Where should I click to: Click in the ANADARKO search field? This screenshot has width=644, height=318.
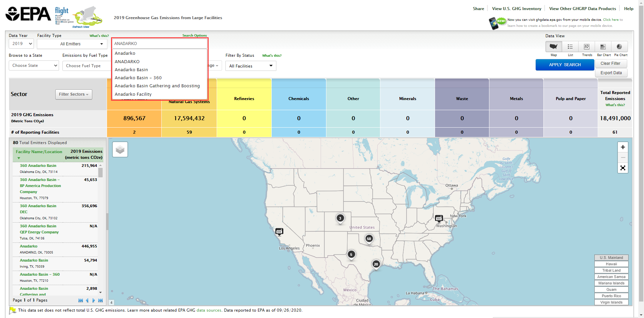pos(160,44)
